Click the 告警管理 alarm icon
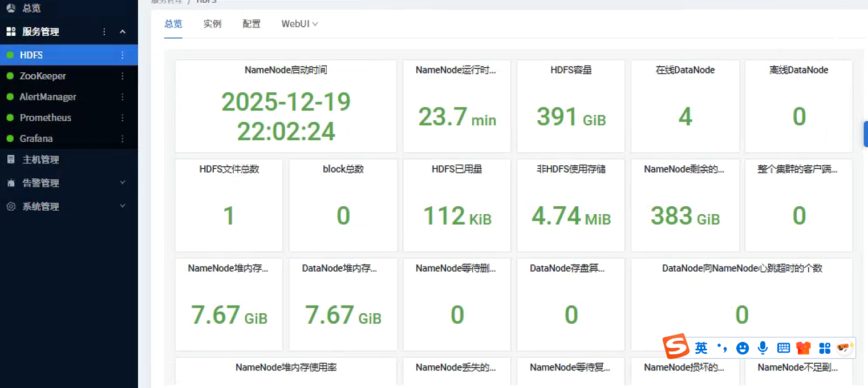 (x=11, y=183)
